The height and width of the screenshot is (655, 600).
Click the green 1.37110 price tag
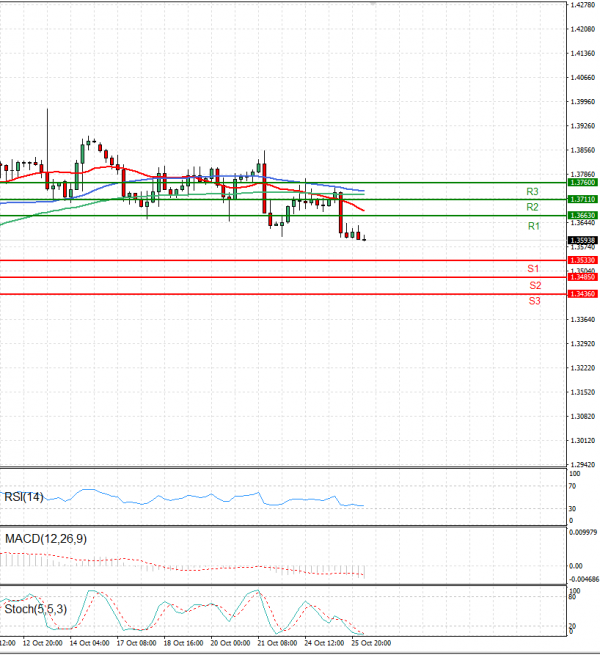pyautogui.click(x=582, y=199)
